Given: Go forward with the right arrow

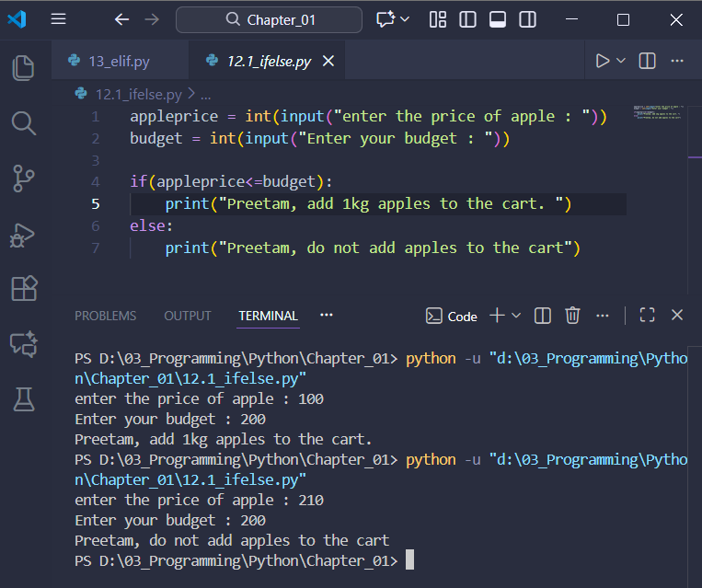Looking at the screenshot, I should coord(152,19).
